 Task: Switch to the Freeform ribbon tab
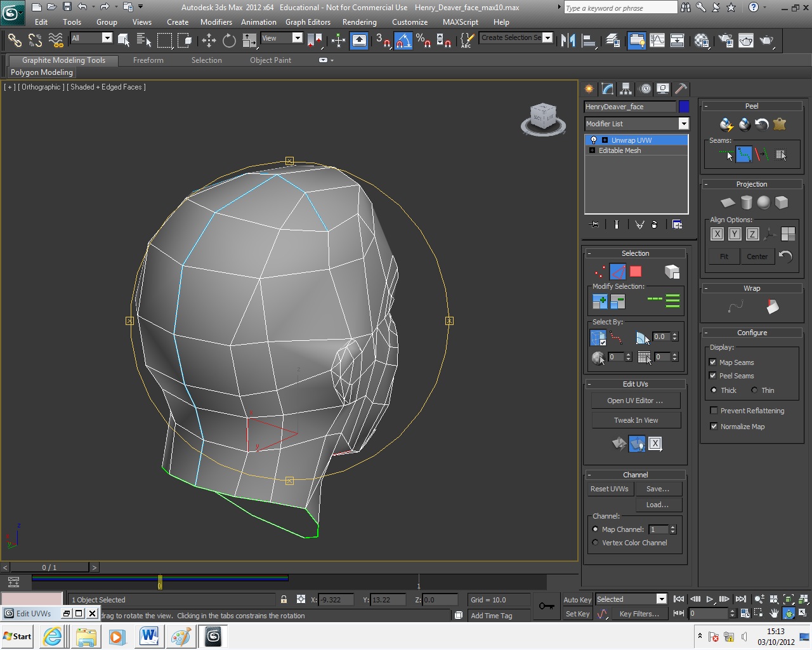click(148, 60)
